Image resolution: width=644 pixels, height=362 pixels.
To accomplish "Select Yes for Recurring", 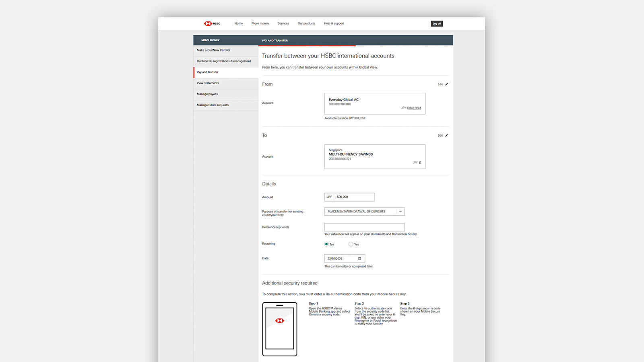I will coord(351,244).
